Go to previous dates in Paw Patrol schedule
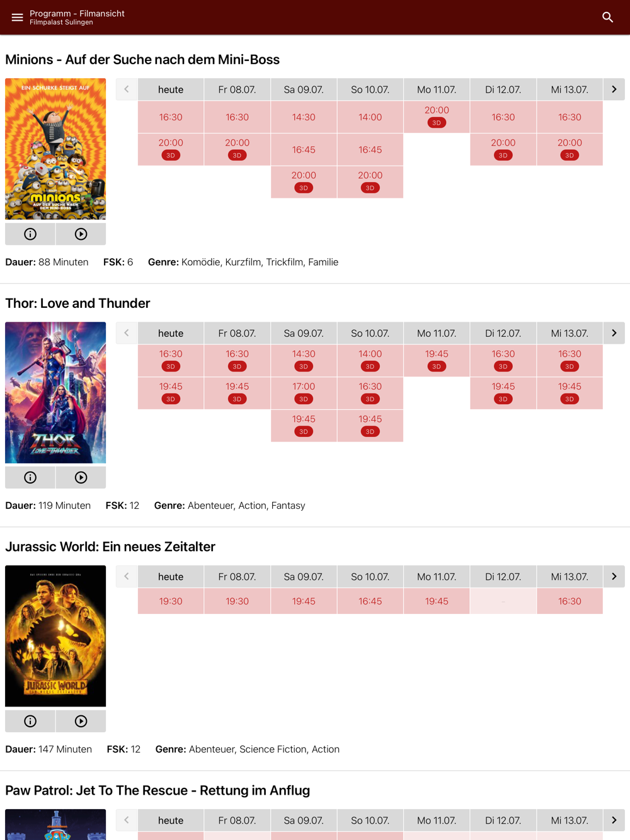 pos(127,820)
